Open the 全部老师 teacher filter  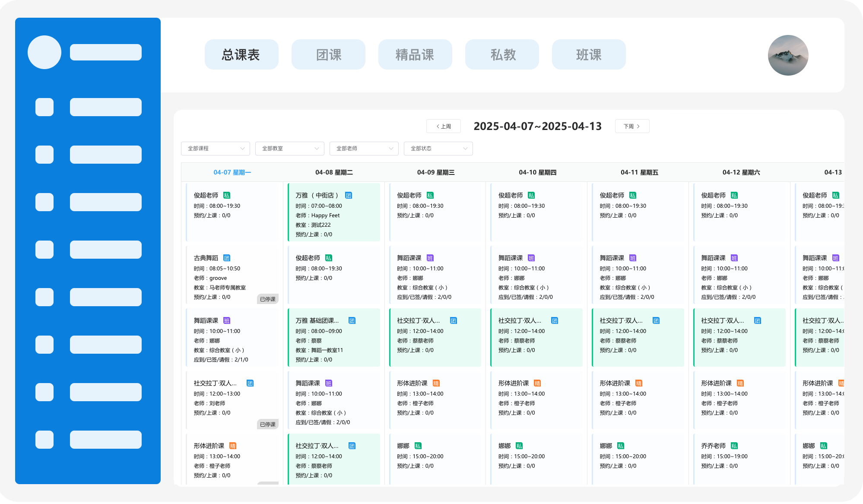(364, 149)
